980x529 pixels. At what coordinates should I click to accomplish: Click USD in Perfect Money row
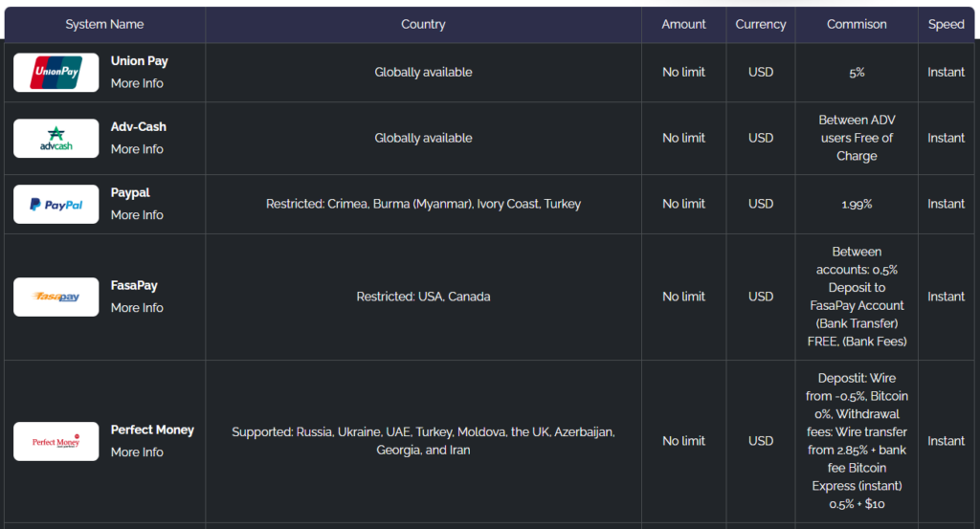pyautogui.click(x=761, y=441)
